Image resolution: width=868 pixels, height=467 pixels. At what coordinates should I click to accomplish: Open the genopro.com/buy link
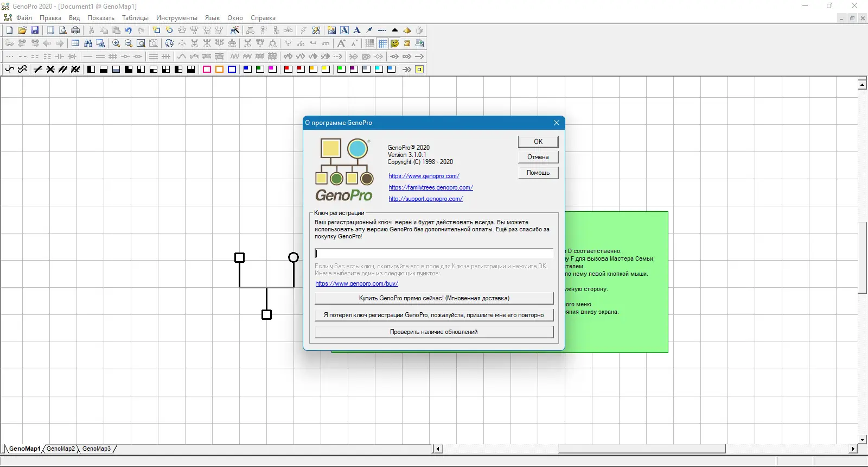tap(356, 283)
